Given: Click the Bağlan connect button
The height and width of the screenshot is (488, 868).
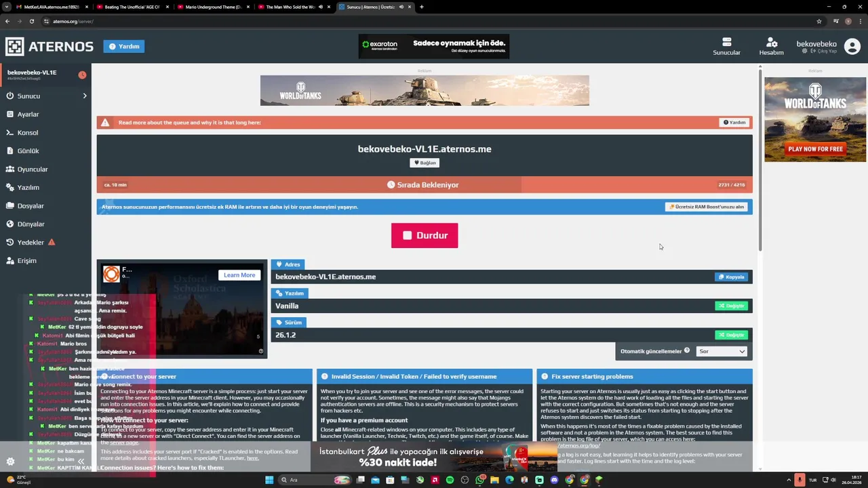Looking at the screenshot, I should [425, 163].
